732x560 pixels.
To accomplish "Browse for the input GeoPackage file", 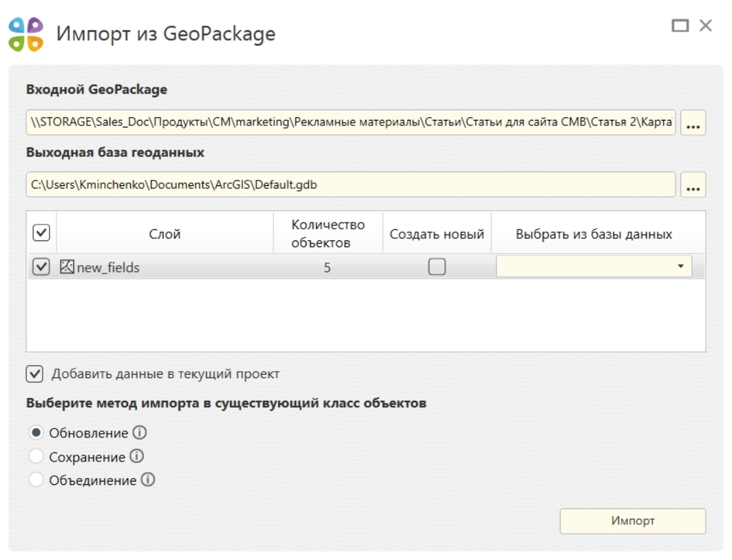I will point(693,123).
